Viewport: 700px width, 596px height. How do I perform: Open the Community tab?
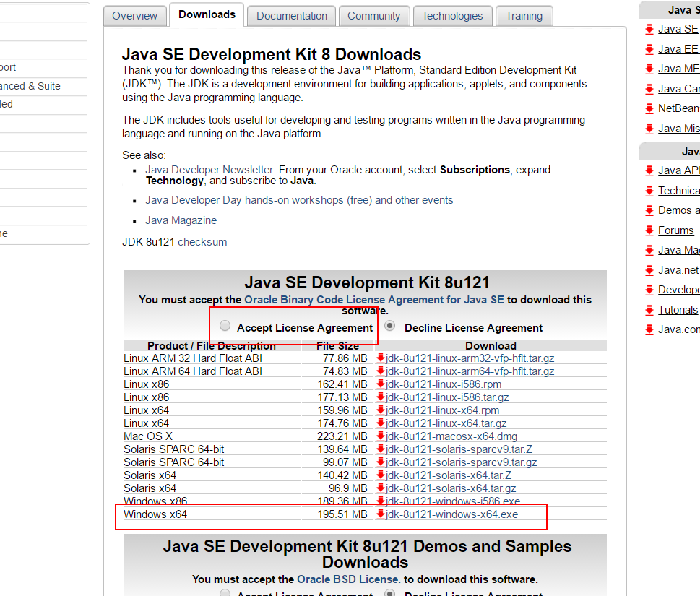pos(374,16)
